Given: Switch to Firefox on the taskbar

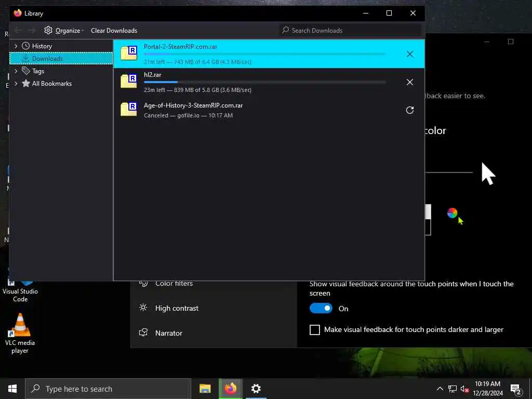Looking at the screenshot, I should click(x=230, y=389).
